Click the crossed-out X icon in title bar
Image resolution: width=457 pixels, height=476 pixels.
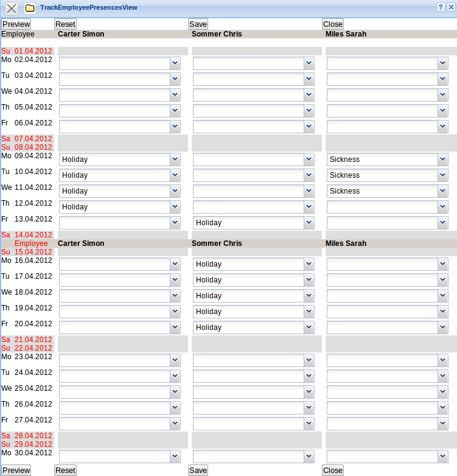pos(12,8)
